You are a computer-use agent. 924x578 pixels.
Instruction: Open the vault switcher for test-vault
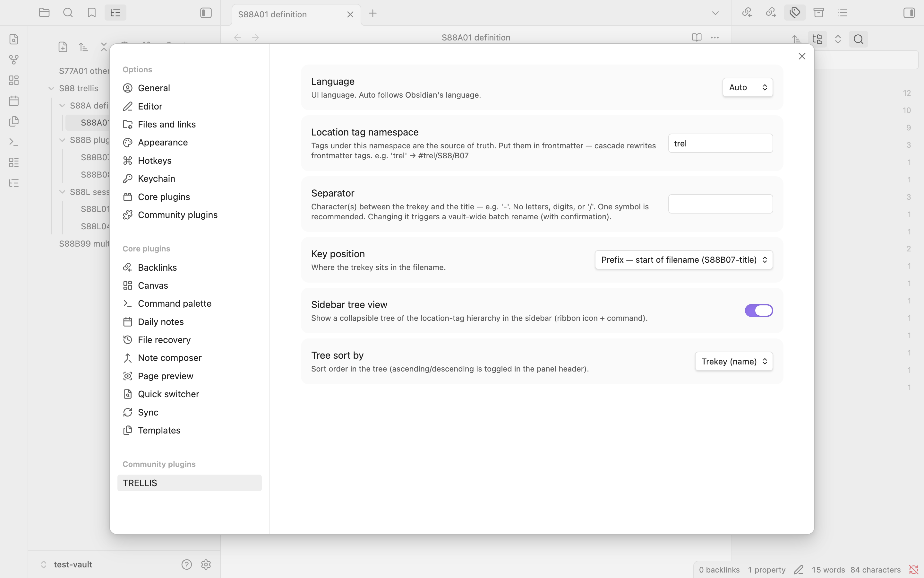(66, 564)
